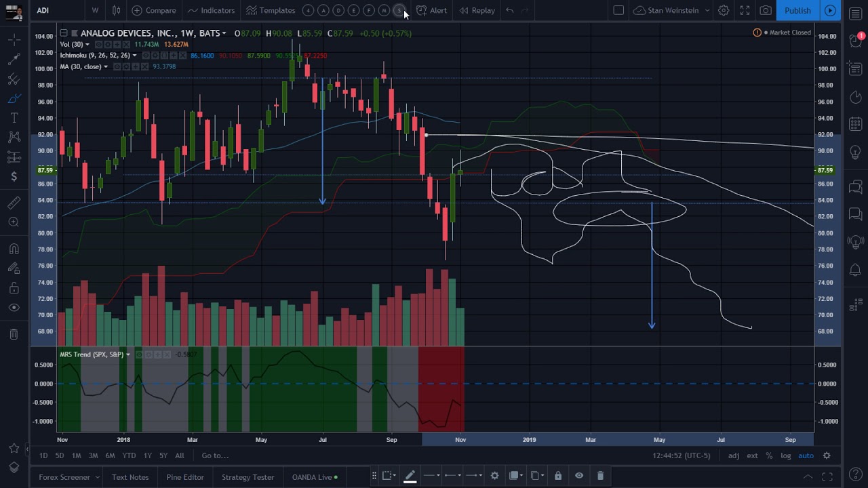Screen dimensions: 868x488
Task: Toggle magnet mode in left sidebar
Action: pyautogui.click(x=14, y=249)
